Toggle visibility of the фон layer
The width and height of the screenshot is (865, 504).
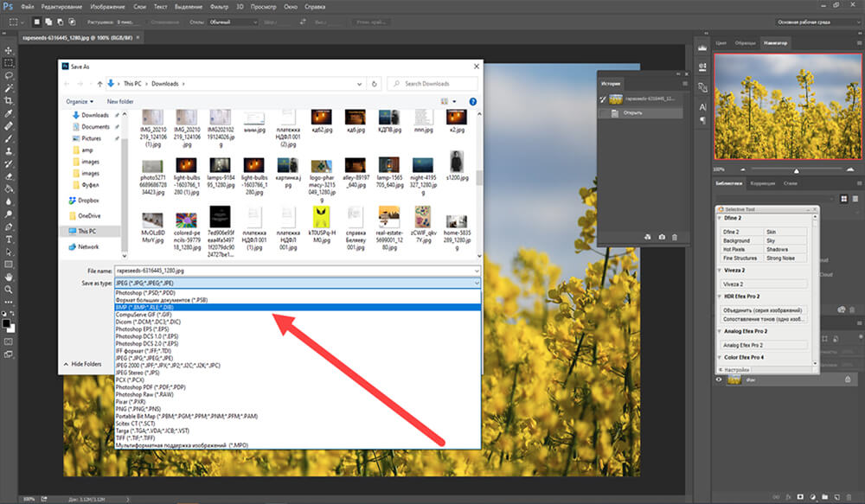[719, 379]
